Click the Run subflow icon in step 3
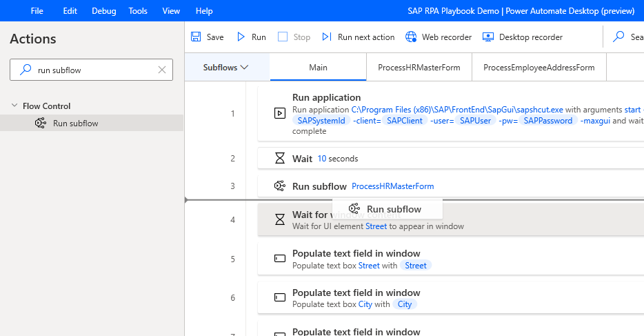Screen dimensions: 644x336 coord(280,186)
